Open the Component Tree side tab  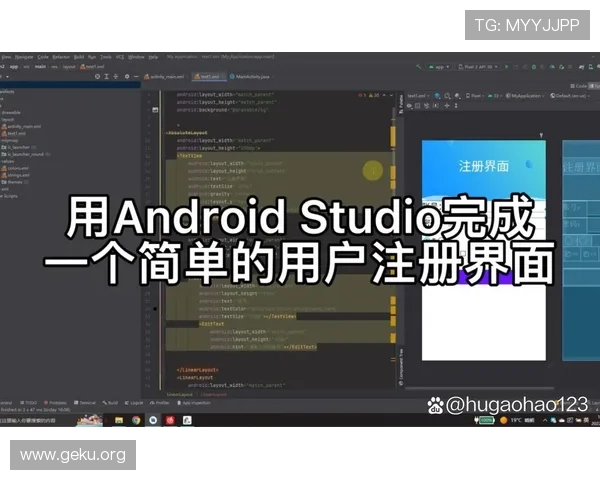point(401,367)
